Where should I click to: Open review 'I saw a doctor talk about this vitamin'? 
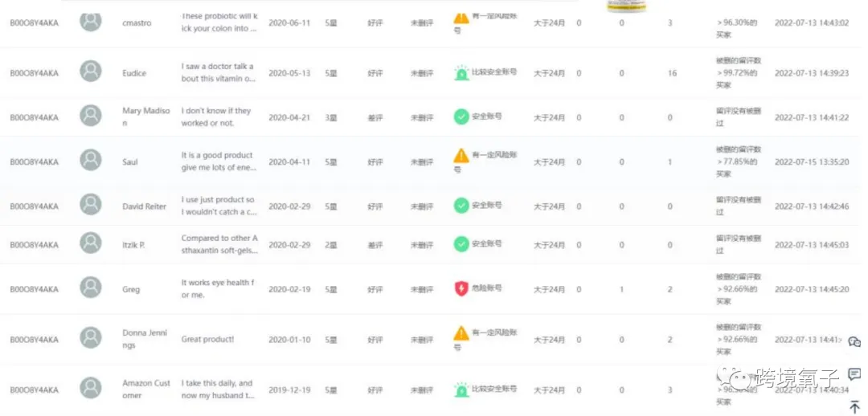click(218, 72)
